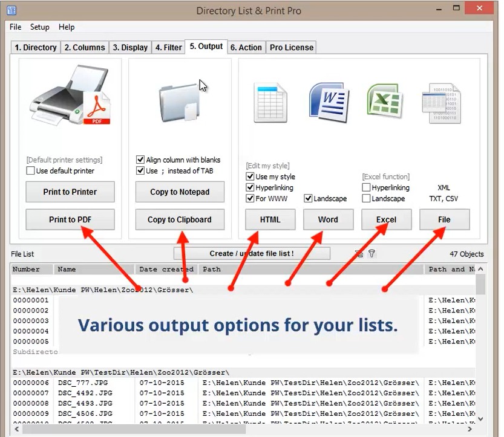Export list with HTML button
Image resolution: width=504 pixels, height=437 pixels.
pos(270,219)
